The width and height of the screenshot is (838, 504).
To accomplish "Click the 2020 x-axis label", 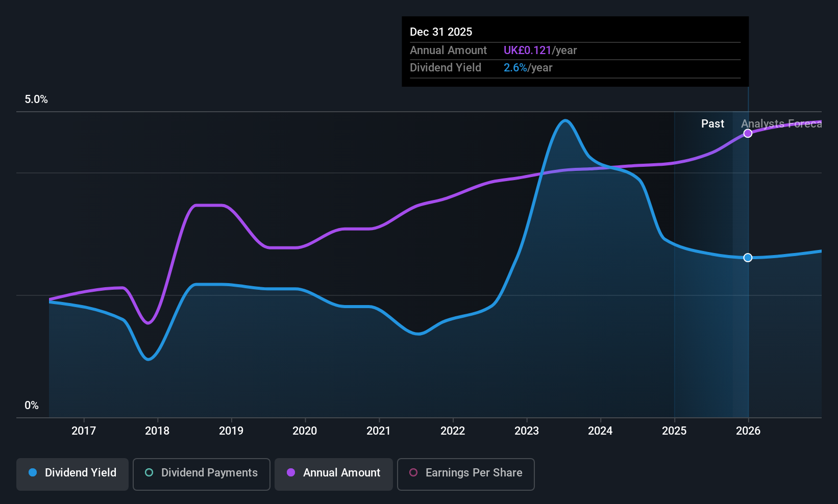I will pos(305,431).
